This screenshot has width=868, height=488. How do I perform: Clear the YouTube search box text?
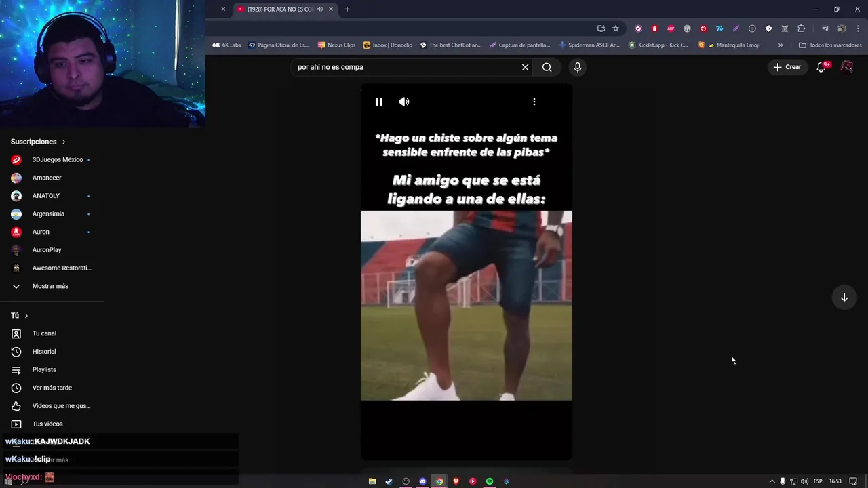[525, 67]
